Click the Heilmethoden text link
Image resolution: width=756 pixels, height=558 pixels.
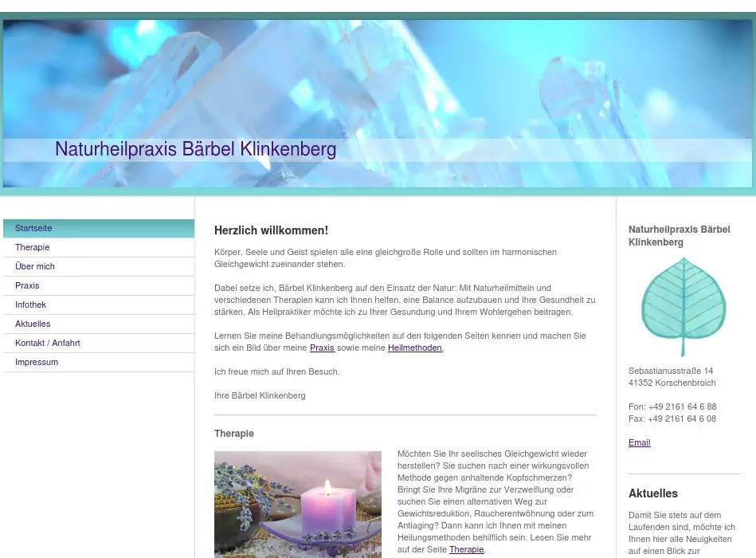[414, 348]
